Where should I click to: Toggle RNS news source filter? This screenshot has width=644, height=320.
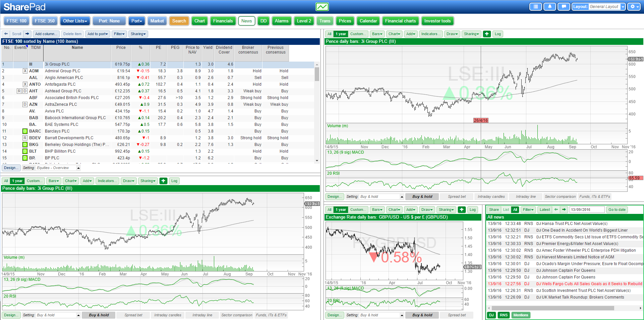[x=504, y=315]
